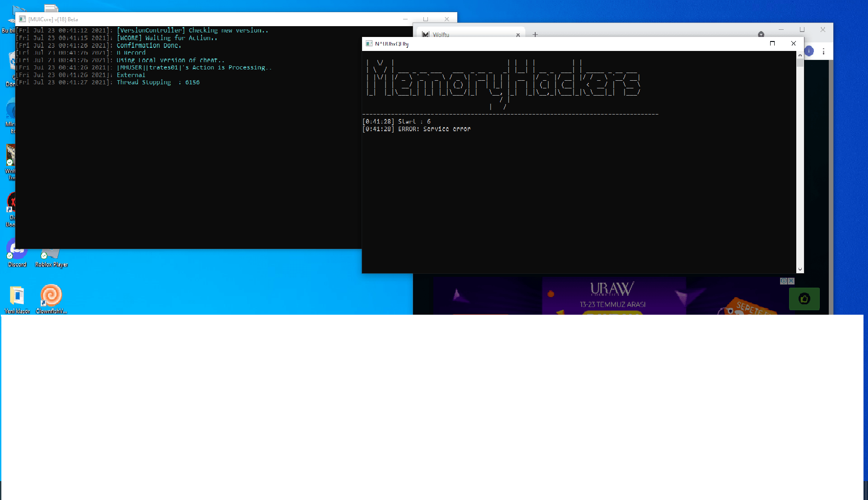Click the "ERROR: Service error" console line
Image resolution: width=868 pixels, height=500 pixels.
tap(416, 129)
